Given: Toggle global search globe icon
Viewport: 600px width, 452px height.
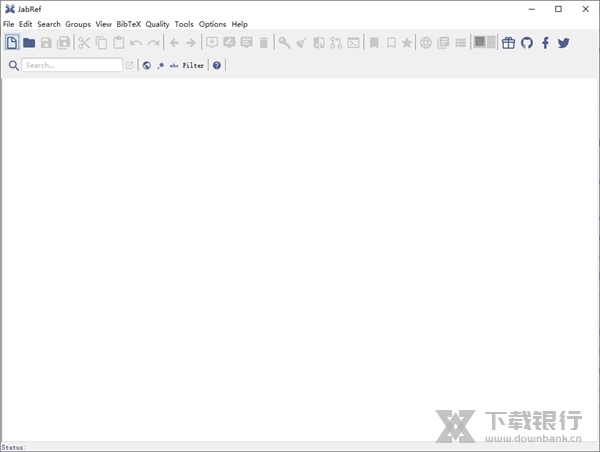Looking at the screenshot, I should [x=147, y=66].
